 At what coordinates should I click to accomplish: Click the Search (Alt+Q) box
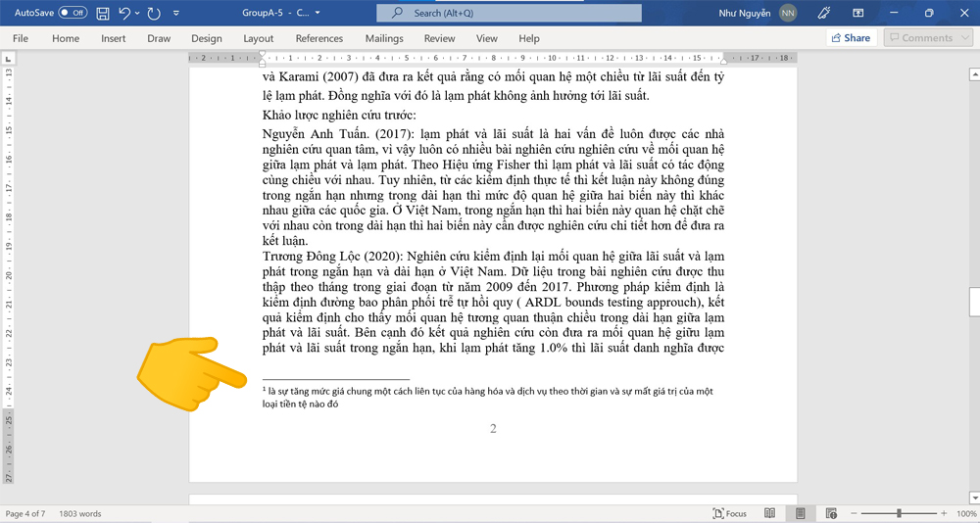tap(510, 13)
